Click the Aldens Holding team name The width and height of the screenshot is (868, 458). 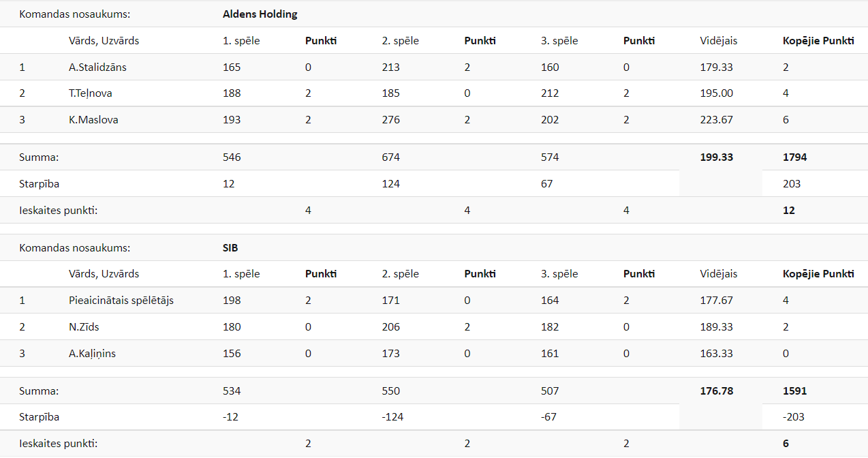(260, 14)
